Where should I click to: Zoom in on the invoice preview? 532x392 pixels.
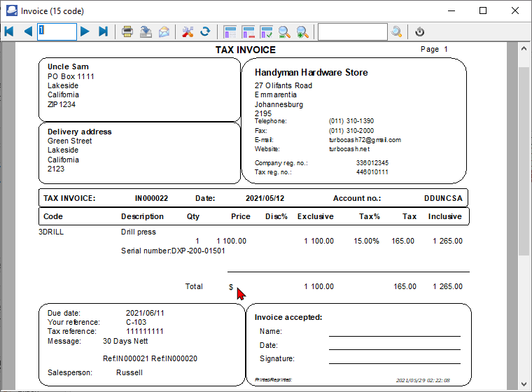pos(302,31)
